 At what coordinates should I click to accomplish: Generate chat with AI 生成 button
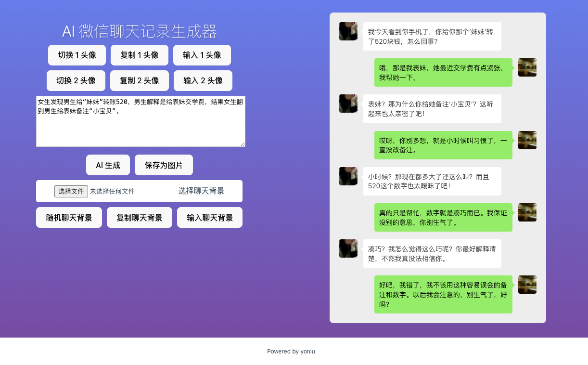tap(108, 165)
